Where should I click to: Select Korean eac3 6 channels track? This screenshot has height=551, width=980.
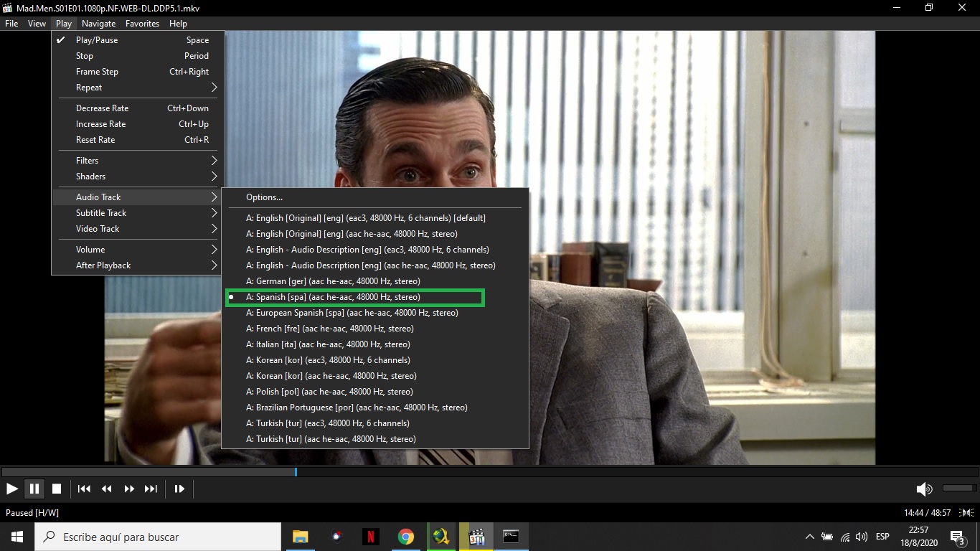pos(374,360)
